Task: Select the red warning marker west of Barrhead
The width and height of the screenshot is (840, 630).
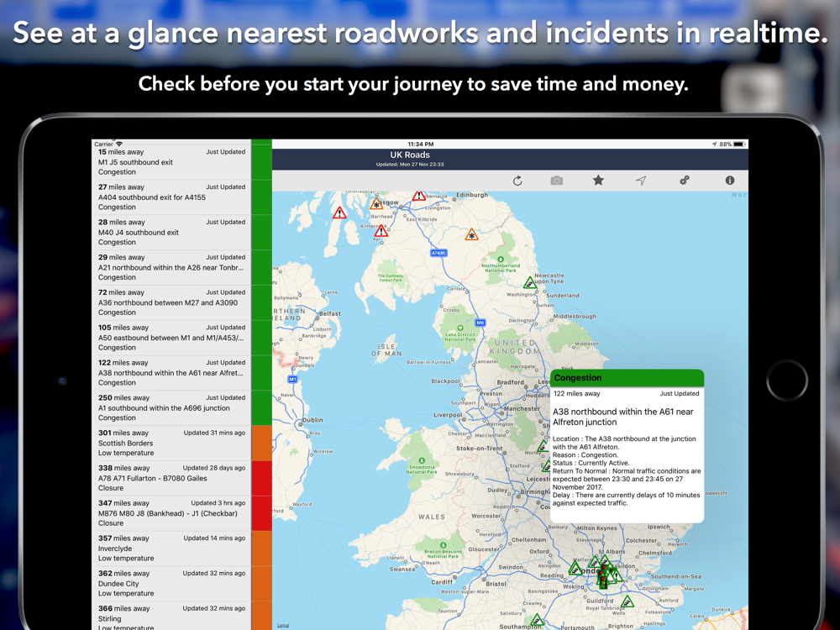Action: pos(339,213)
